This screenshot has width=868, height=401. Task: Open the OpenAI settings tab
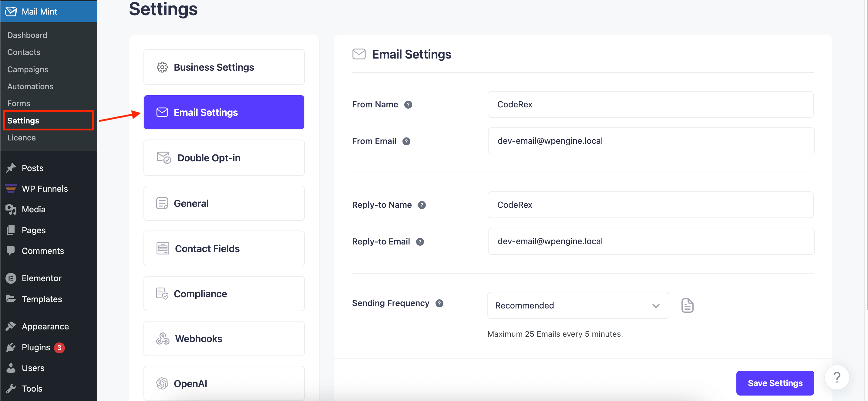[224, 383]
